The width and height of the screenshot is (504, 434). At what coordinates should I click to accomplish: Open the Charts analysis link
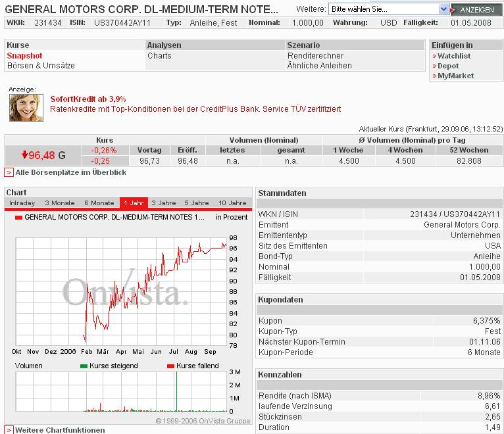159,56
